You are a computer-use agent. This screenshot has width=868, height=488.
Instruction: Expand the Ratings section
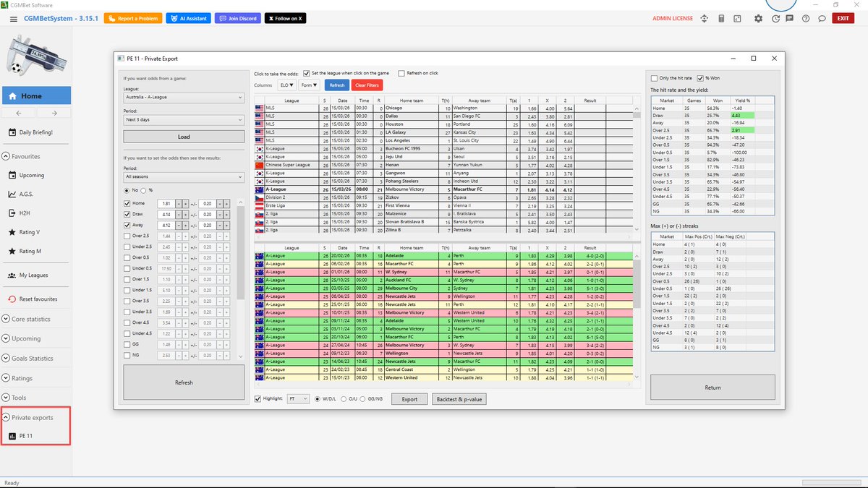coord(7,378)
